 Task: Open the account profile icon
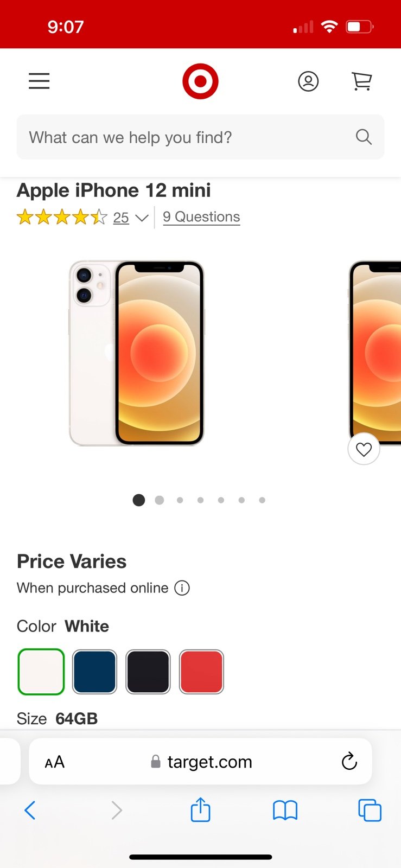308,81
